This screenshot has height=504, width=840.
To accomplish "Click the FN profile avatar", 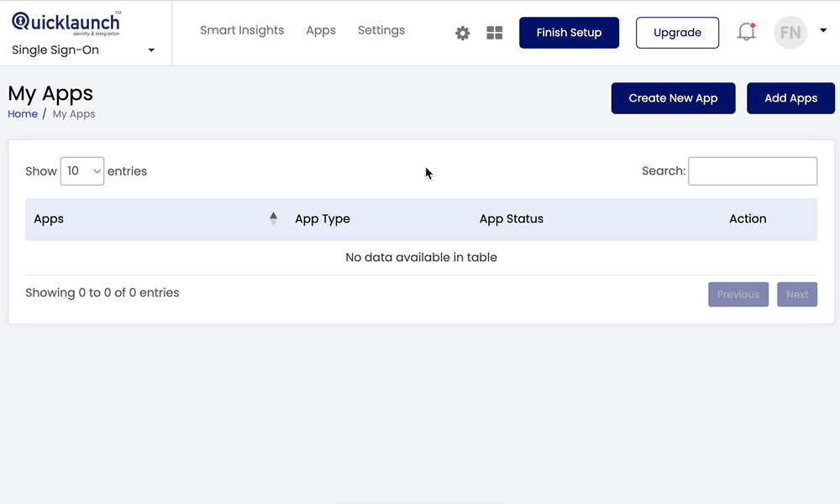I will coord(790,33).
